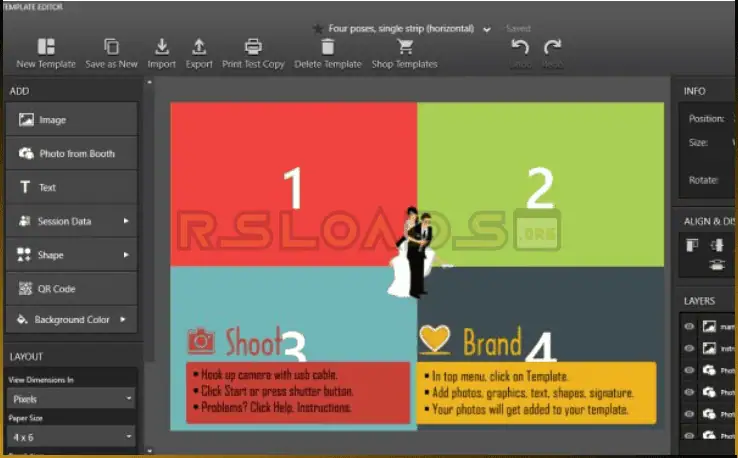This screenshot has width=738, height=458.
Task: Open the template name dropdown
Action: pos(486,30)
